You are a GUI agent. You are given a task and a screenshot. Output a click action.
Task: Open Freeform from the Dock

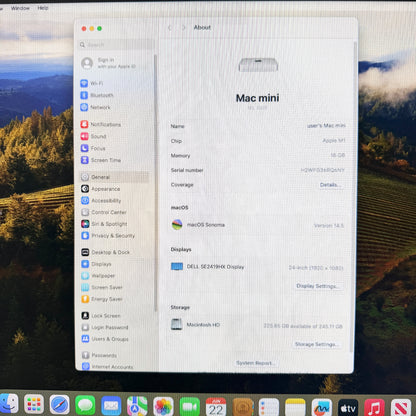322,408
